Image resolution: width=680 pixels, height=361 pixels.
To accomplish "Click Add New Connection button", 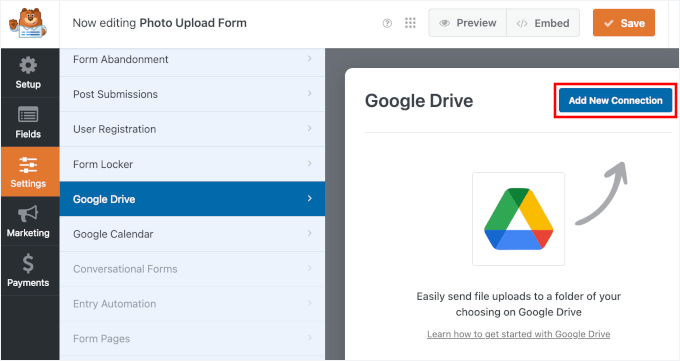I will tap(615, 101).
